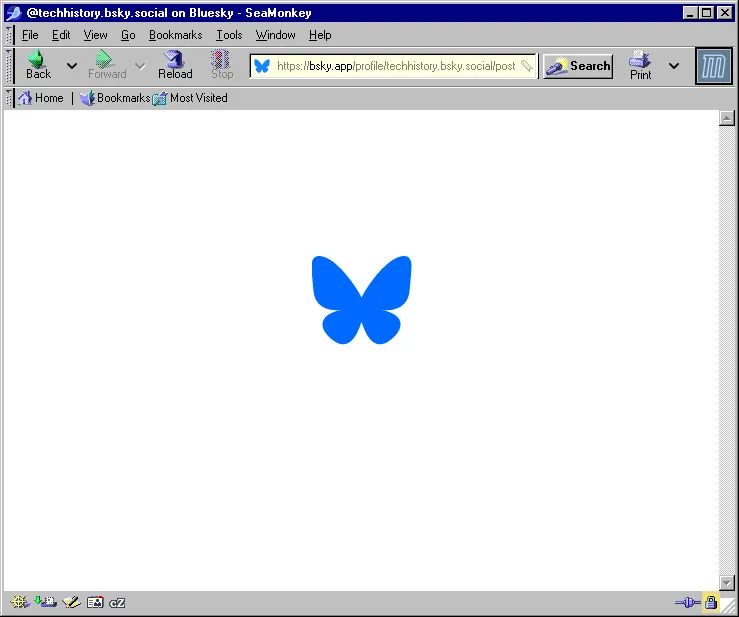Screen dimensions: 739x617
Task: Click the bsky.app URL address field
Action: point(395,66)
